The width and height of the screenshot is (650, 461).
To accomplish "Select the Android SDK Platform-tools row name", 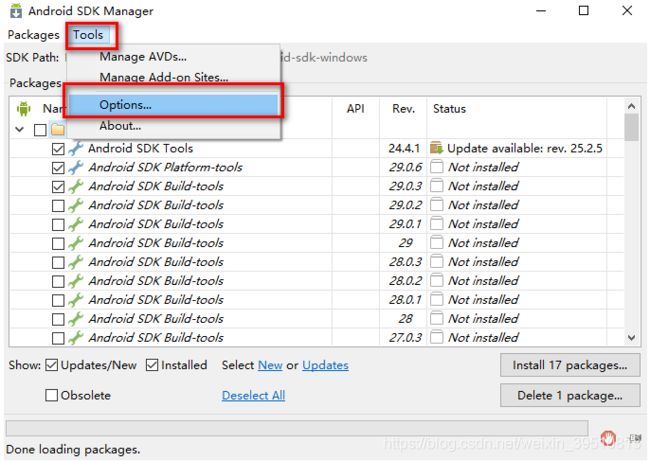I will (x=166, y=167).
